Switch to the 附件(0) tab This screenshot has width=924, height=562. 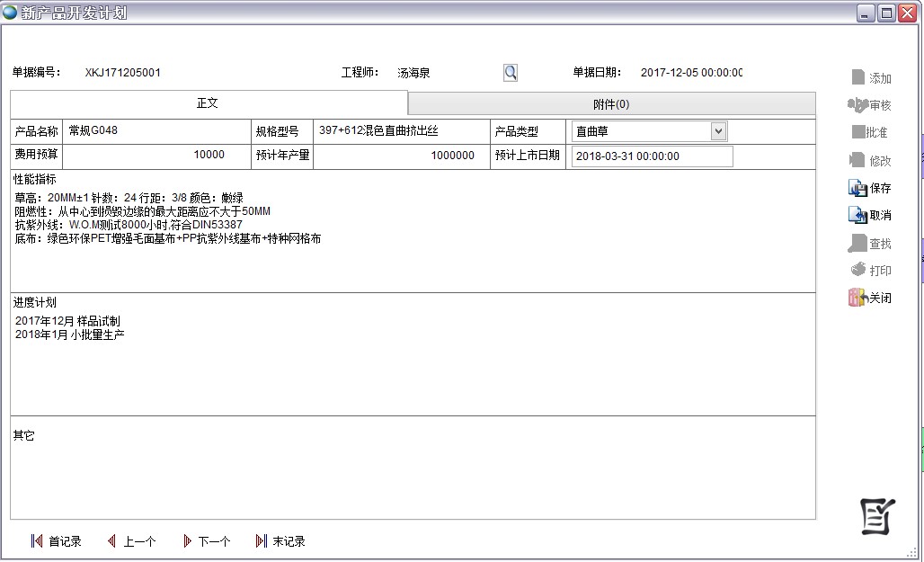coord(611,103)
